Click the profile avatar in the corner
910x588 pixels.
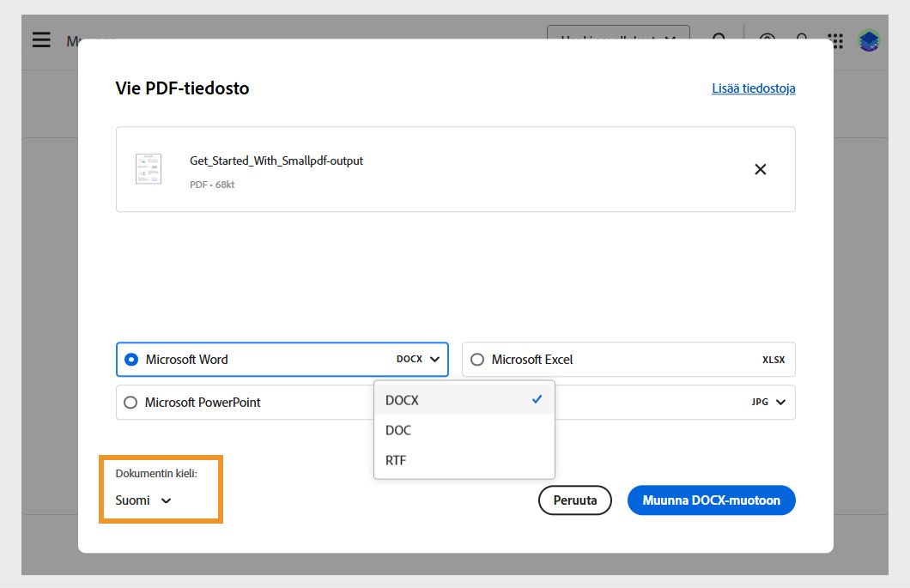coord(868,40)
